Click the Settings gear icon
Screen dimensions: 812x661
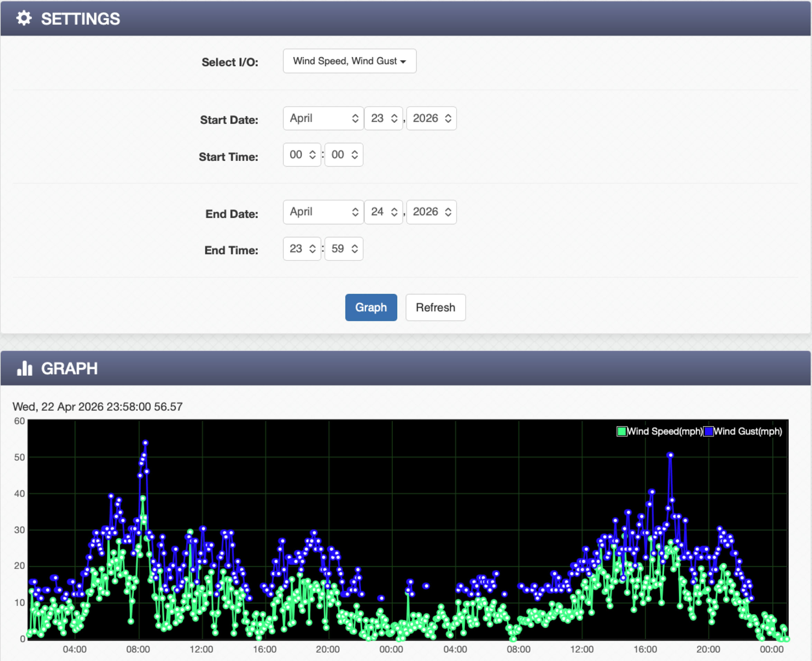[24, 18]
